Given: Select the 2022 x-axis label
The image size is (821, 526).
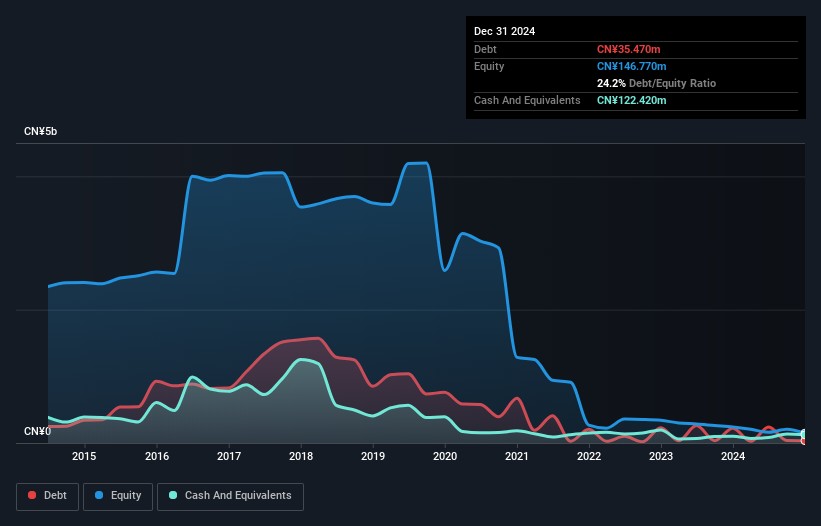Looking at the screenshot, I should click(x=589, y=456).
